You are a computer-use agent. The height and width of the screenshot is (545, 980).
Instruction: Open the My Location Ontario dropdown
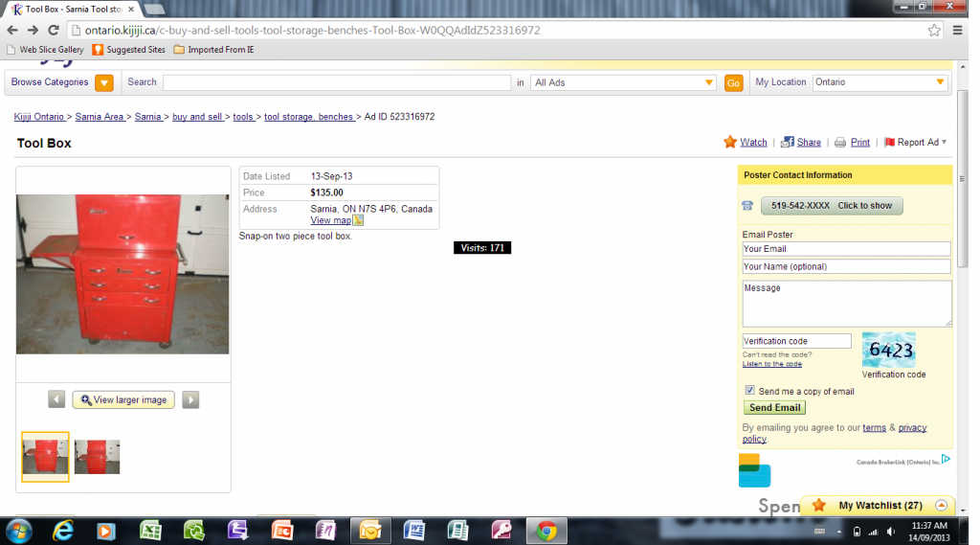point(940,83)
